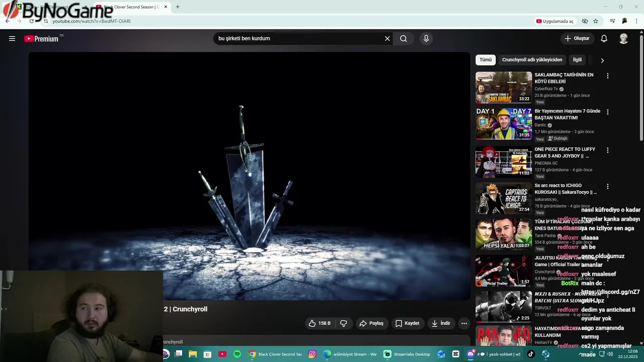Open 'Ss arc react to ICHIGO' title
The height and width of the screenshot is (362, 644).
566,189
